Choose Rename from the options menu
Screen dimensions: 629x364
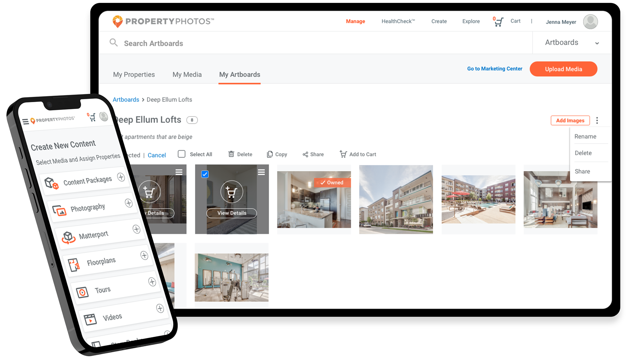[x=585, y=136]
